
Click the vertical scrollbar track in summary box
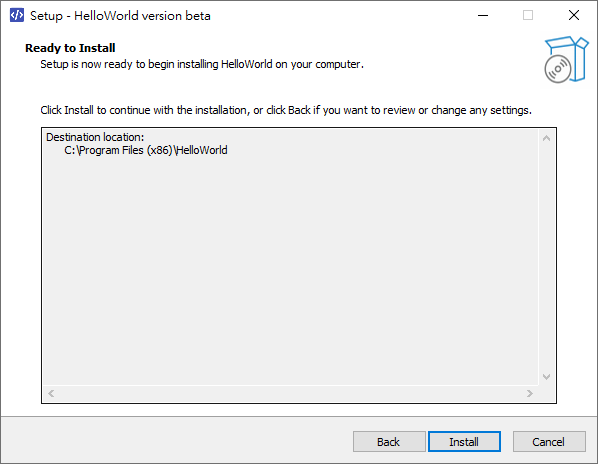(546, 257)
